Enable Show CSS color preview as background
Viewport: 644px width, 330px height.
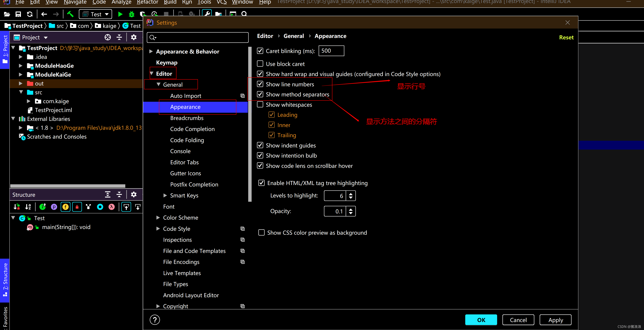[261, 233]
